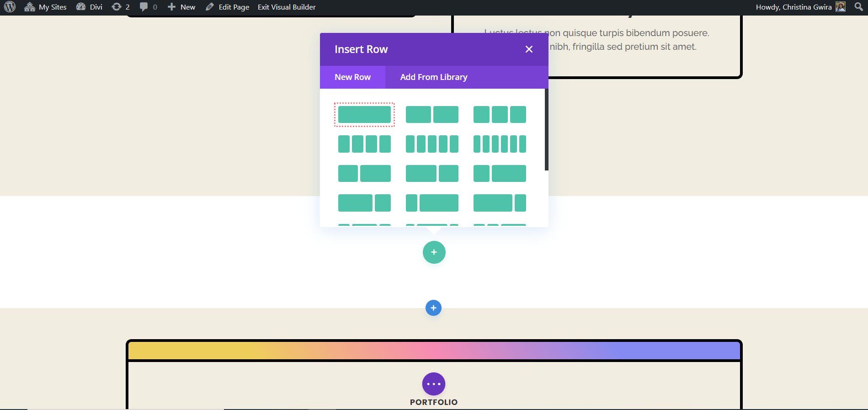The image size is (868, 410).
Task: Pick the three equal columns layout
Action: coord(500,114)
